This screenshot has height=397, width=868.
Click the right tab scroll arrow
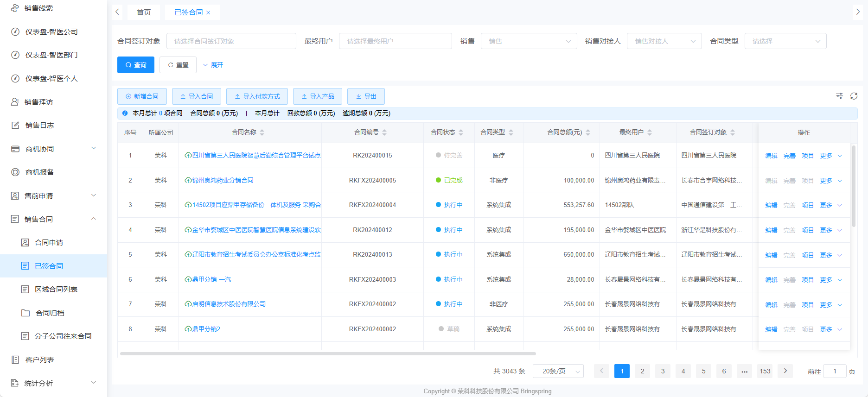tap(858, 12)
